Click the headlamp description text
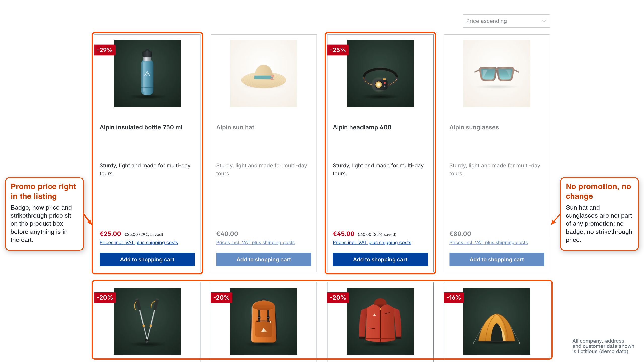Viewport: 644px width, 362px height. pyautogui.click(x=378, y=170)
